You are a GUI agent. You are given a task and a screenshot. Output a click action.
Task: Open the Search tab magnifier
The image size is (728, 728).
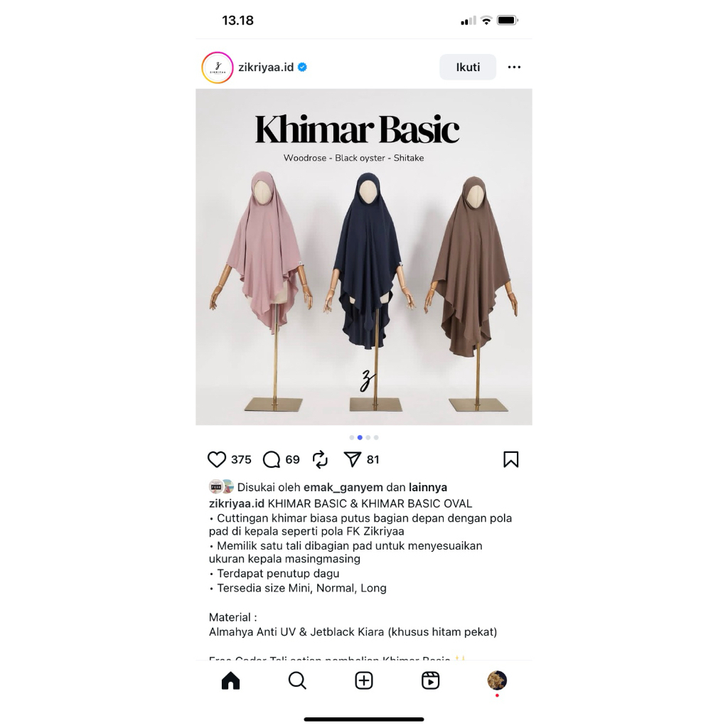point(297,680)
